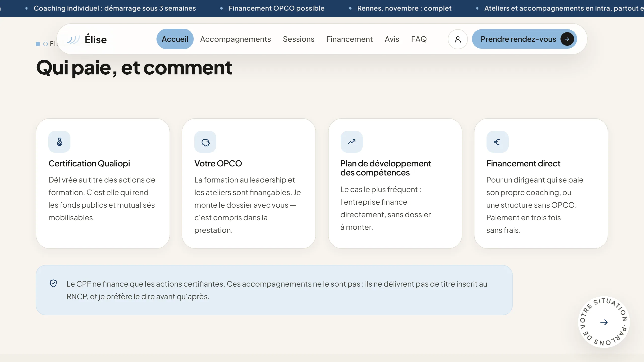The height and width of the screenshot is (362, 644).
Task: Click the Prendre rendez-vous button
Action: 524,39
